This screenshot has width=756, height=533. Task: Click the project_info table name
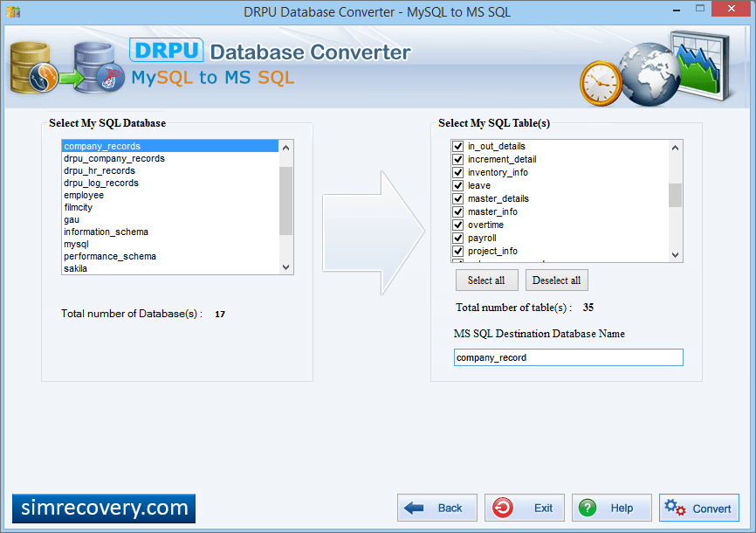tap(492, 251)
